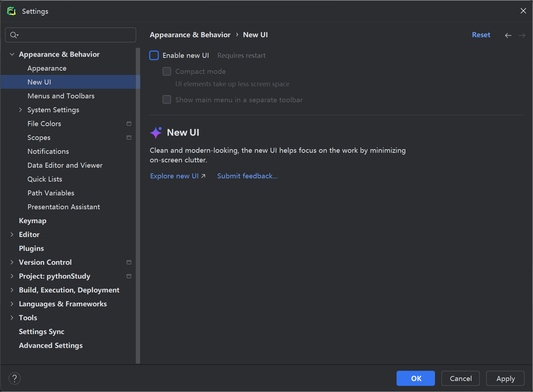
Task: Collapse the Appearance & Behavior section
Action: tap(12, 54)
